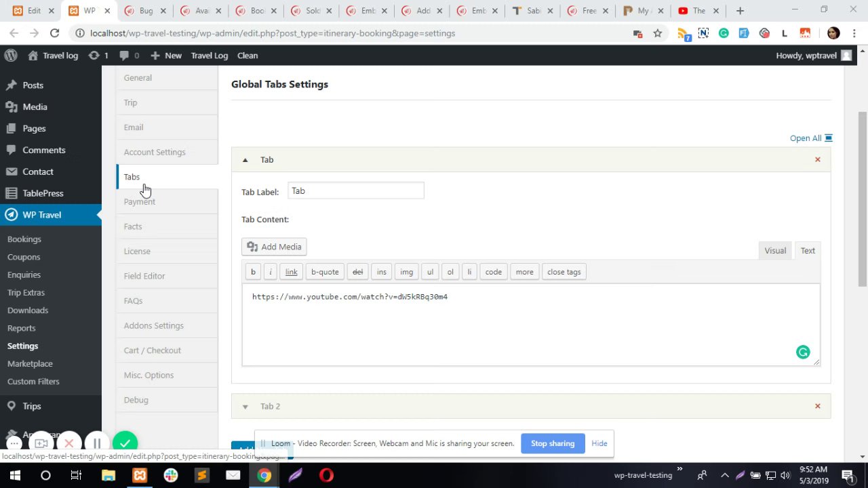Click the link quicktag button
This screenshot has height=488, width=868.
coord(291,272)
